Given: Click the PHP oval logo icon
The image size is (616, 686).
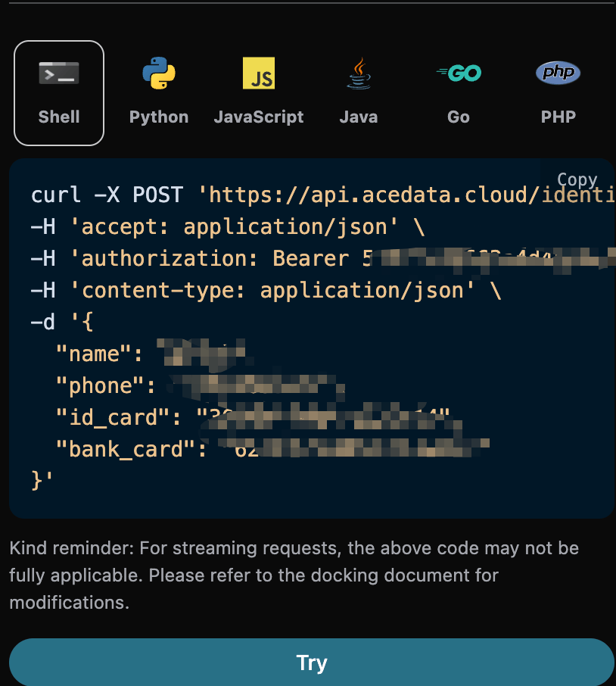Looking at the screenshot, I should 558,73.
